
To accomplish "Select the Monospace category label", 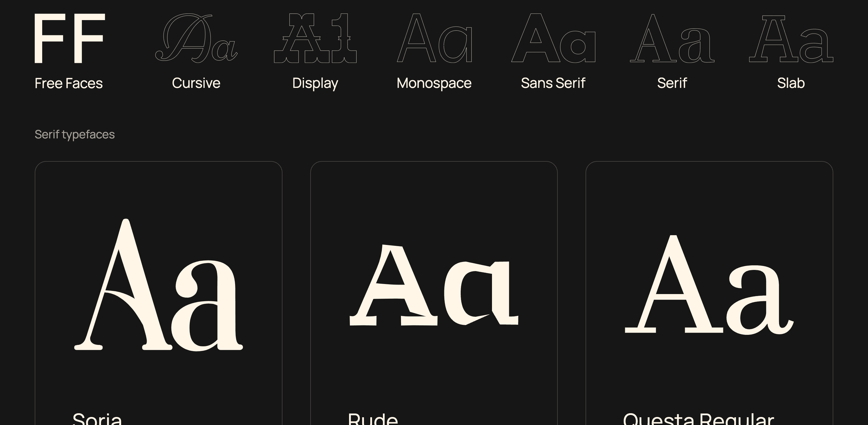I will click(x=434, y=83).
